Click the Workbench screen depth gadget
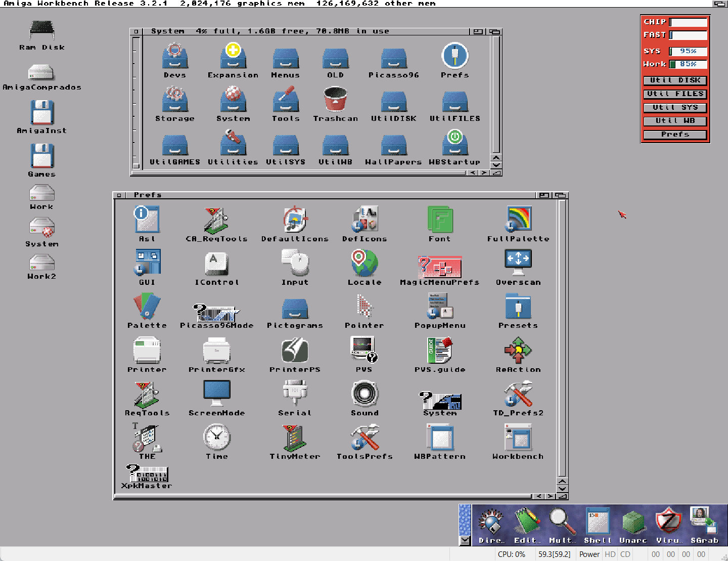Viewport: 728px width, 561px height. click(x=720, y=4)
